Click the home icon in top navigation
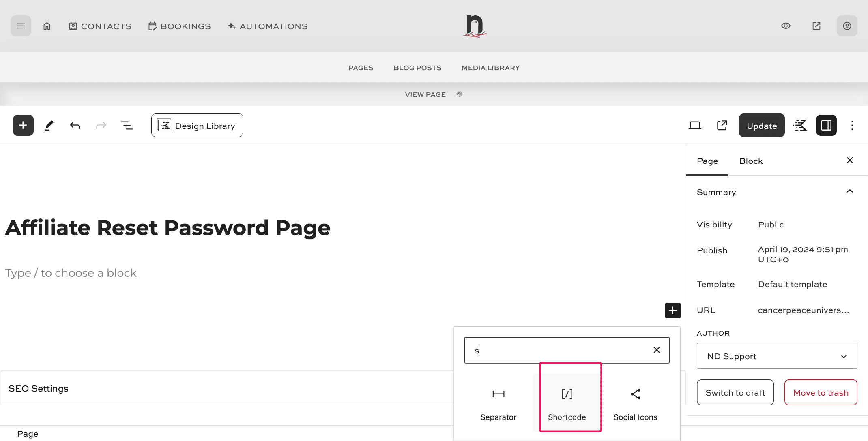The height and width of the screenshot is (441, 868). (47, 26)
